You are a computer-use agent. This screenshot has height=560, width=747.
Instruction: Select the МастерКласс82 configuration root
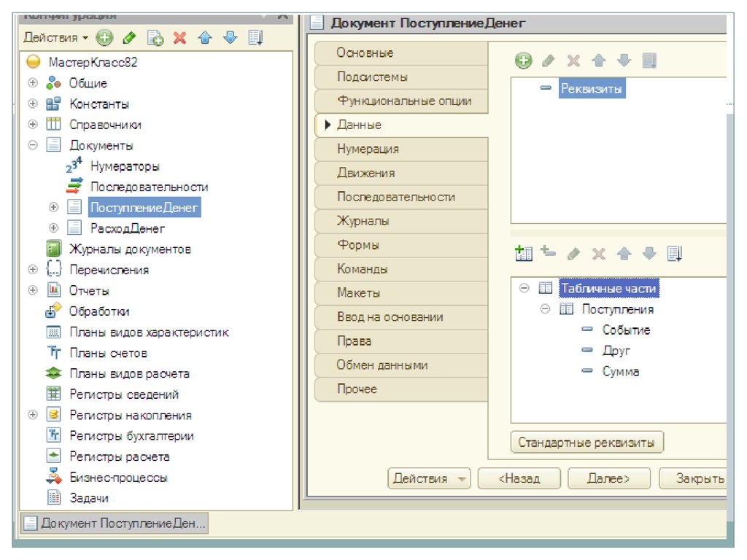(93, 62)
